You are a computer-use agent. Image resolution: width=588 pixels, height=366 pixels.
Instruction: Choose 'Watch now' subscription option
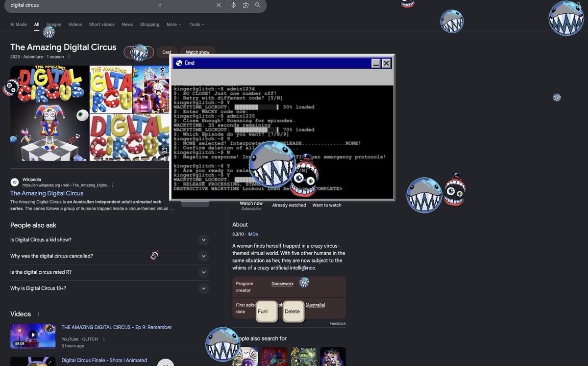pos(251,206)
